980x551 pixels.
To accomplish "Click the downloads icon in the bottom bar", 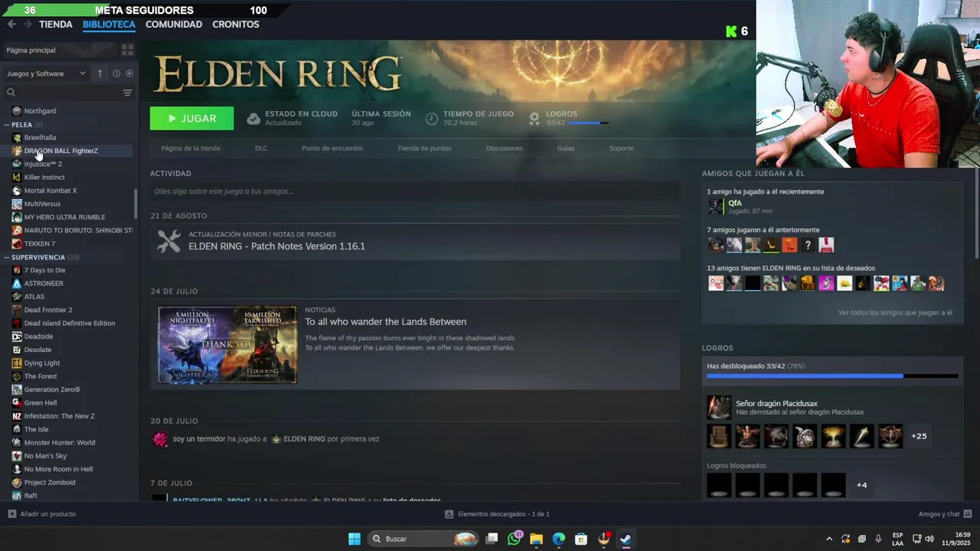I will pyautogui.click(x=449, y=514).
